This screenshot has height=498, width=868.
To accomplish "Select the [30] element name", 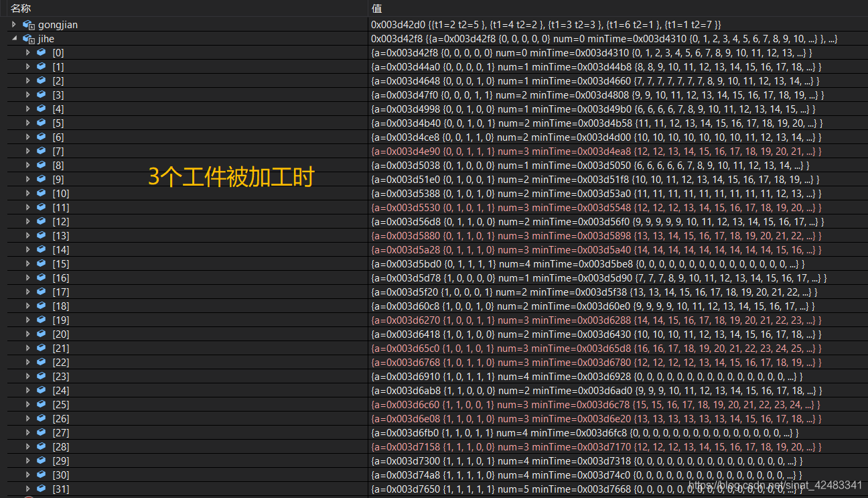I will (x=61, y=475).
